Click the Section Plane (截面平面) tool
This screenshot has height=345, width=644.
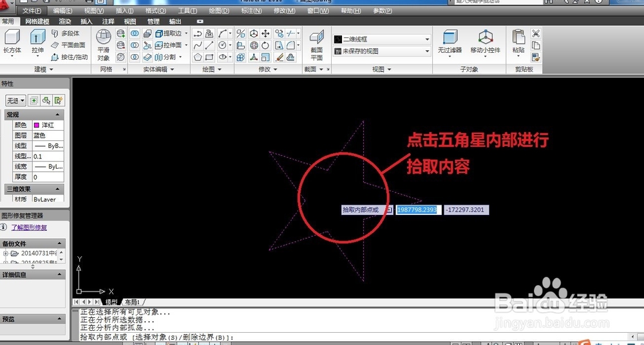(x=317, y=45)
